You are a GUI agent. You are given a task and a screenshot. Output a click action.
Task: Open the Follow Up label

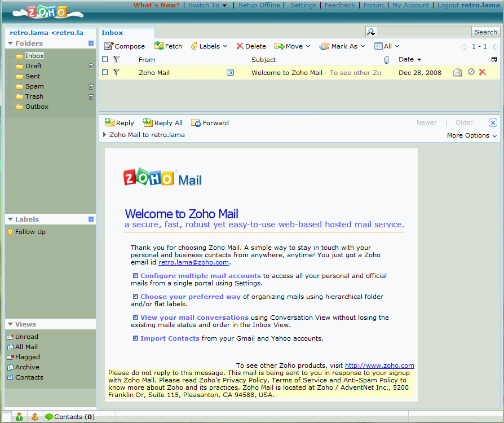(30, 232)
